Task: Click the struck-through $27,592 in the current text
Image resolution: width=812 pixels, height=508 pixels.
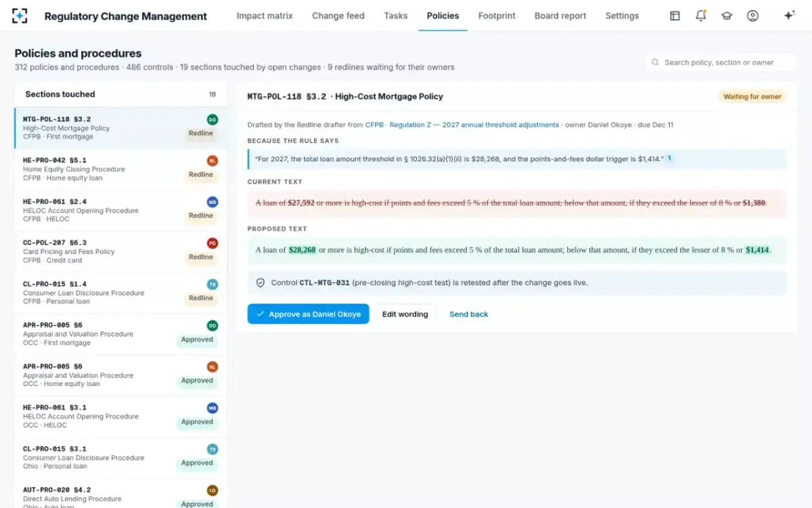Action: point(301,203)
